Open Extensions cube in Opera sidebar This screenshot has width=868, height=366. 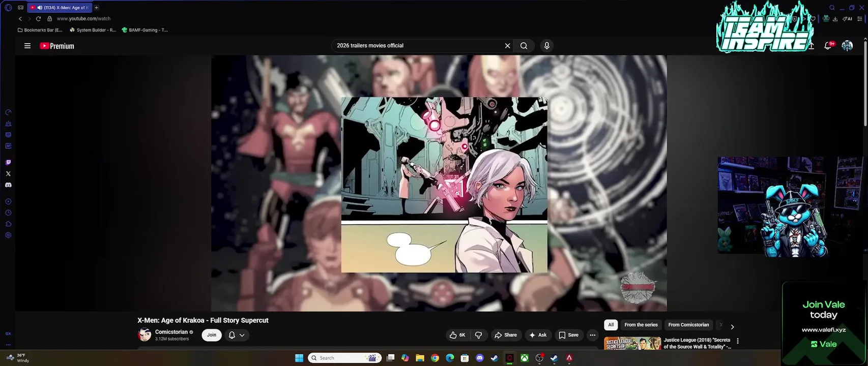(8, 224)
